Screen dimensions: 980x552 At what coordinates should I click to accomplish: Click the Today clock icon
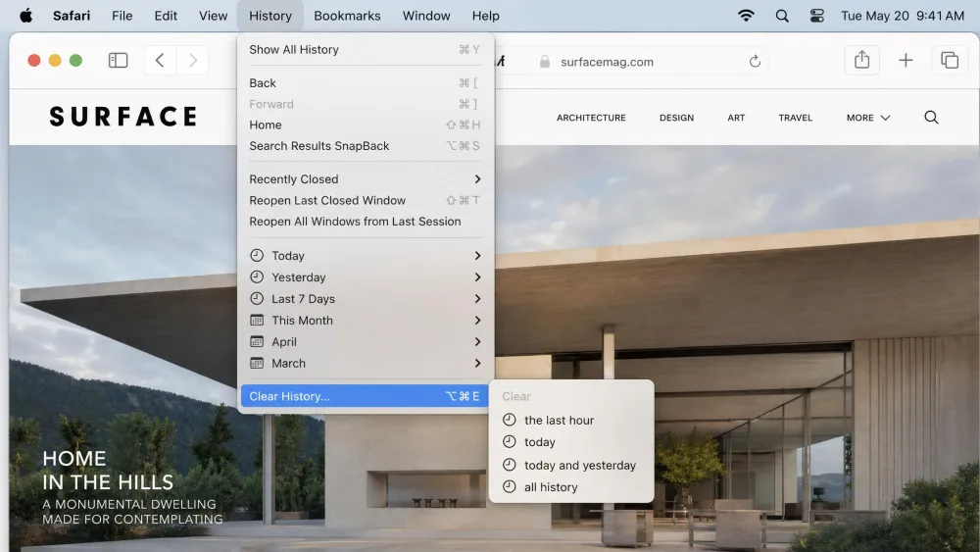pyautogui.click(x=257, y=255)
